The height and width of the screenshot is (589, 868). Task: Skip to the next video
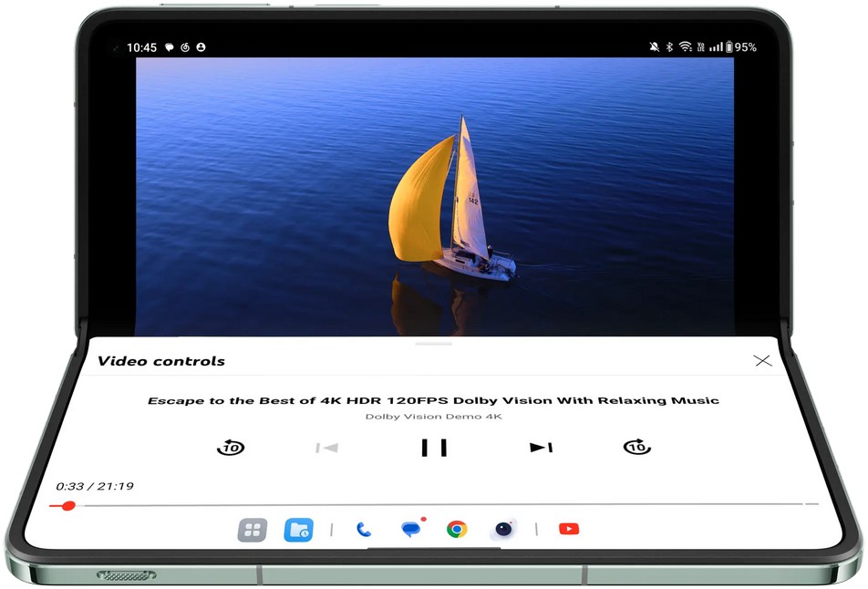(x=542, y=448)
